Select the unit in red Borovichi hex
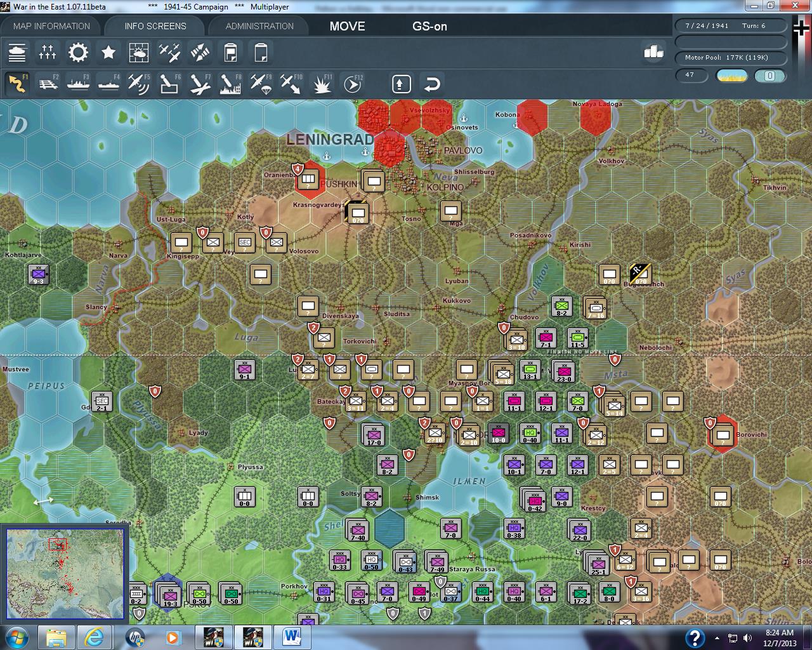 click(x=723, y=435)
